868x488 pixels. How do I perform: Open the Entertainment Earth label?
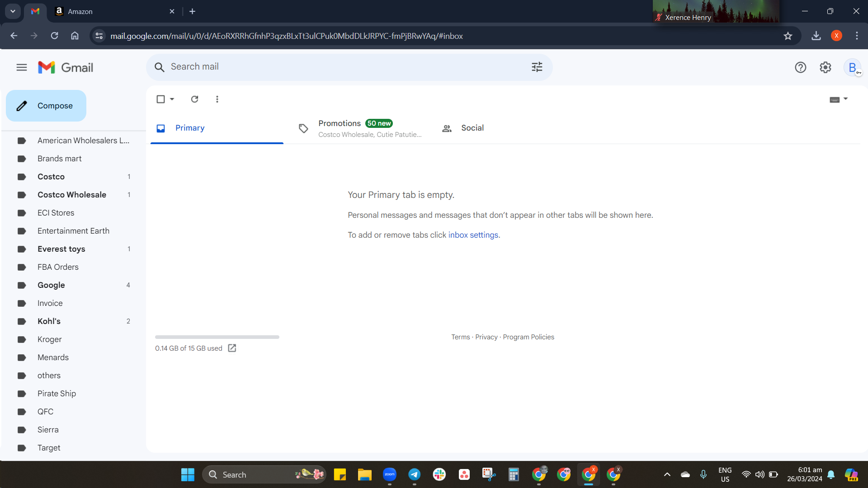tap(74, 231)
